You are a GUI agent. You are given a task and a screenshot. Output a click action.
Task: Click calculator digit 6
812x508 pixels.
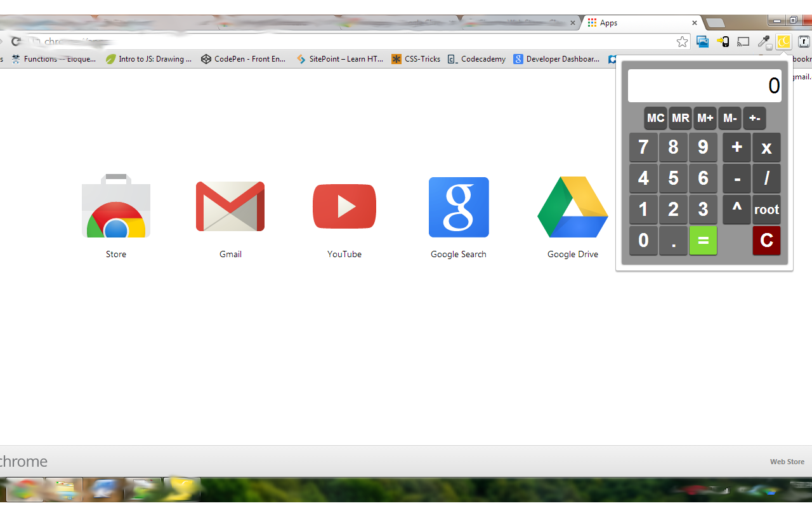(x=703, y=178)
